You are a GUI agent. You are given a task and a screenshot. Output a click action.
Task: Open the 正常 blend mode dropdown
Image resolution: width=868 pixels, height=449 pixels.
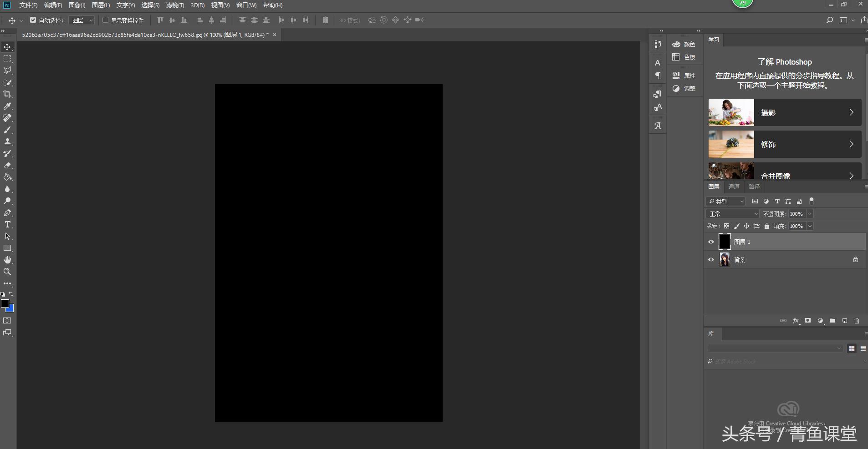click(732, 214)
